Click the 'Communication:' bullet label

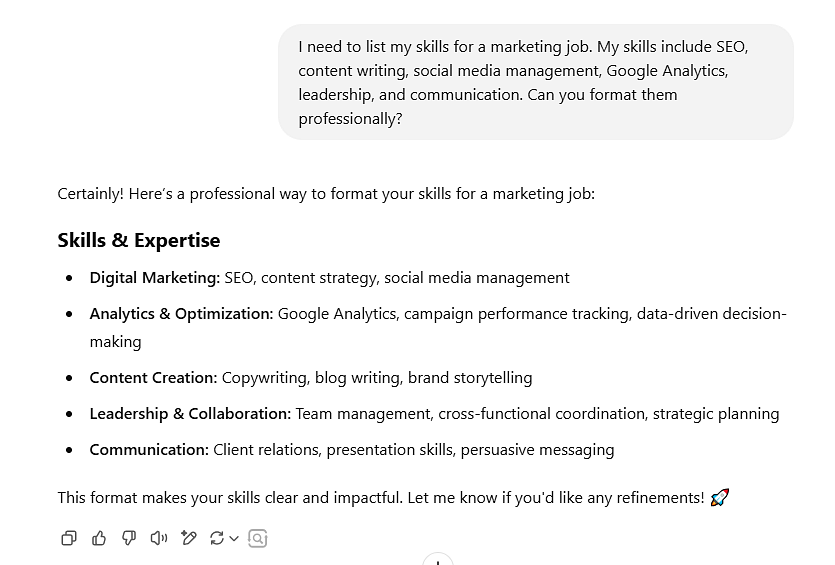click(149, 450)
